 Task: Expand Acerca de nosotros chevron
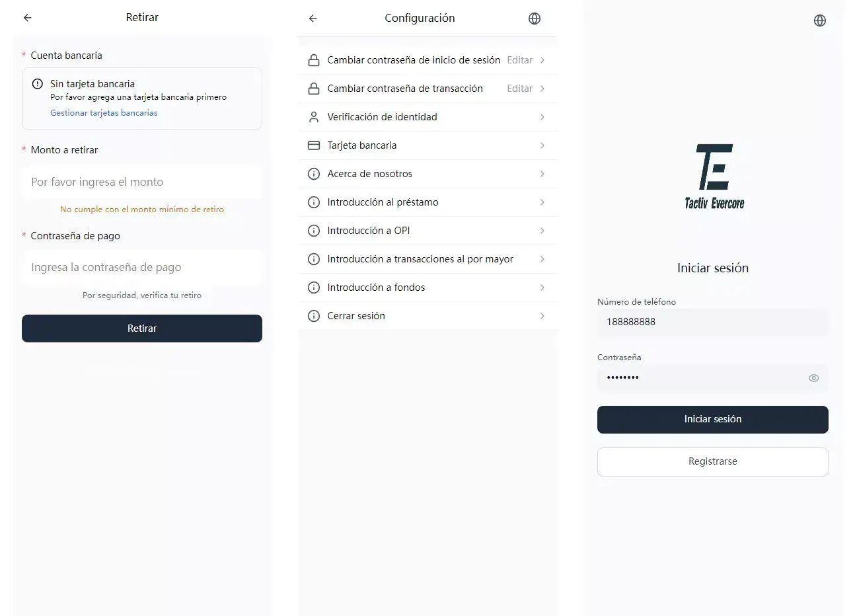point(542,174)
